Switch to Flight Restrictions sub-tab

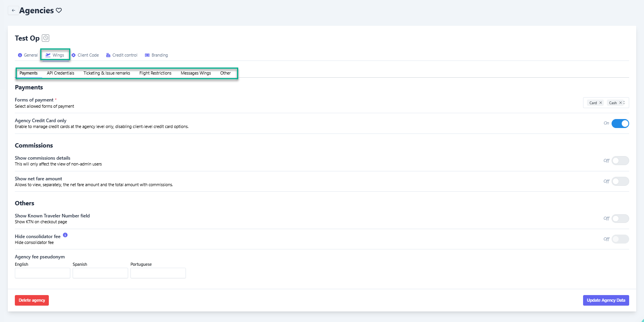point(155,73)
